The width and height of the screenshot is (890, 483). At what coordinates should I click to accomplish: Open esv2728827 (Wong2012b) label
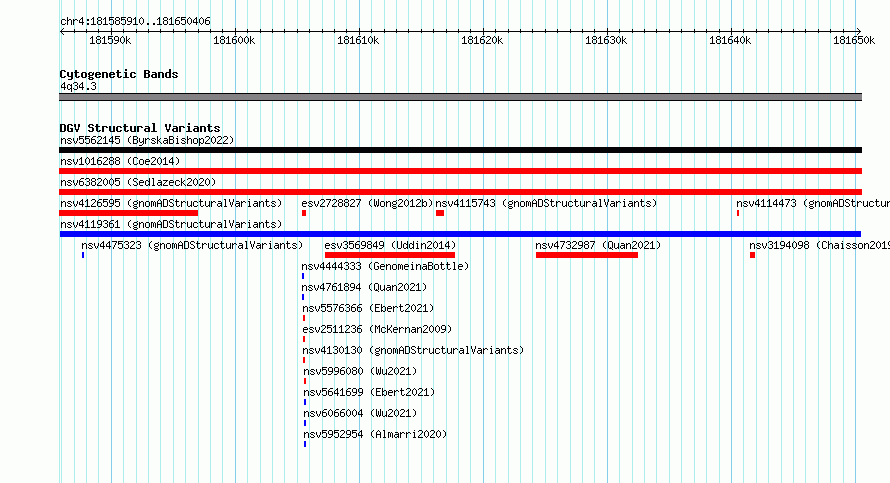point(367,203)
